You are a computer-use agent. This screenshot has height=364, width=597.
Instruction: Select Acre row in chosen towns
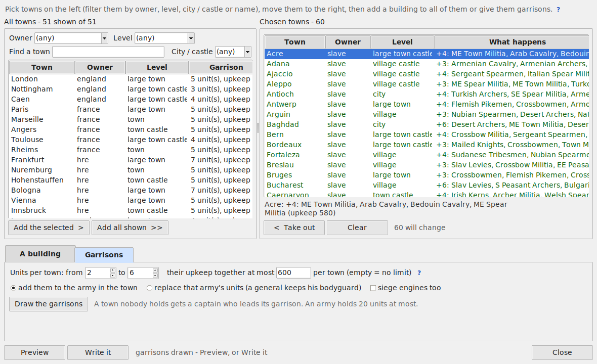click(x=427, y=54)
